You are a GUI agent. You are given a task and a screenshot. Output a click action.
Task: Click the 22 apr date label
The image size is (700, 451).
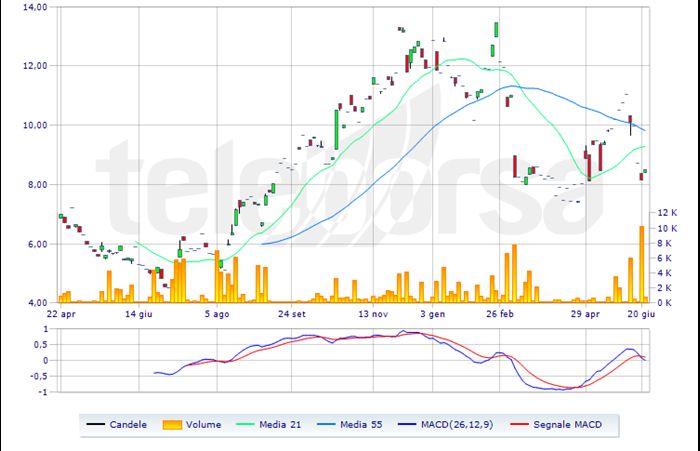tap(61, 314)
